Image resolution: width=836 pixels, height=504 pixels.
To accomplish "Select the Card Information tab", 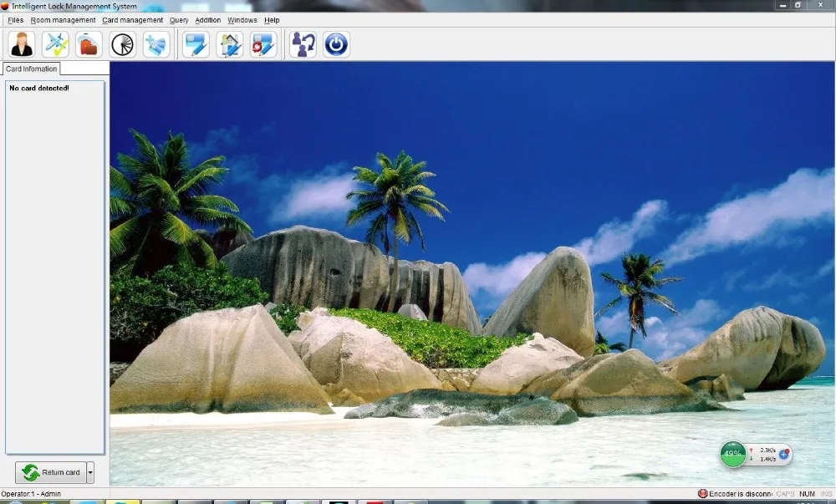I will coord(32,69).
